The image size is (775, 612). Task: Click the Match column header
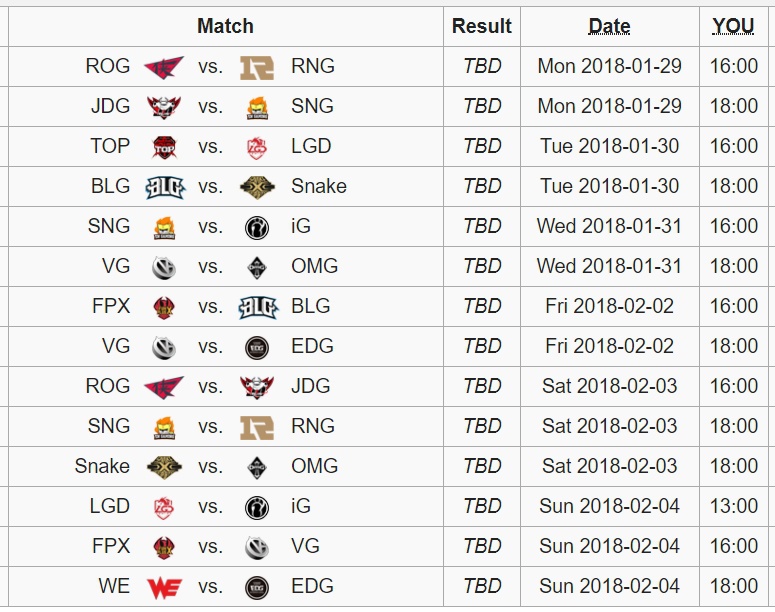225,26
